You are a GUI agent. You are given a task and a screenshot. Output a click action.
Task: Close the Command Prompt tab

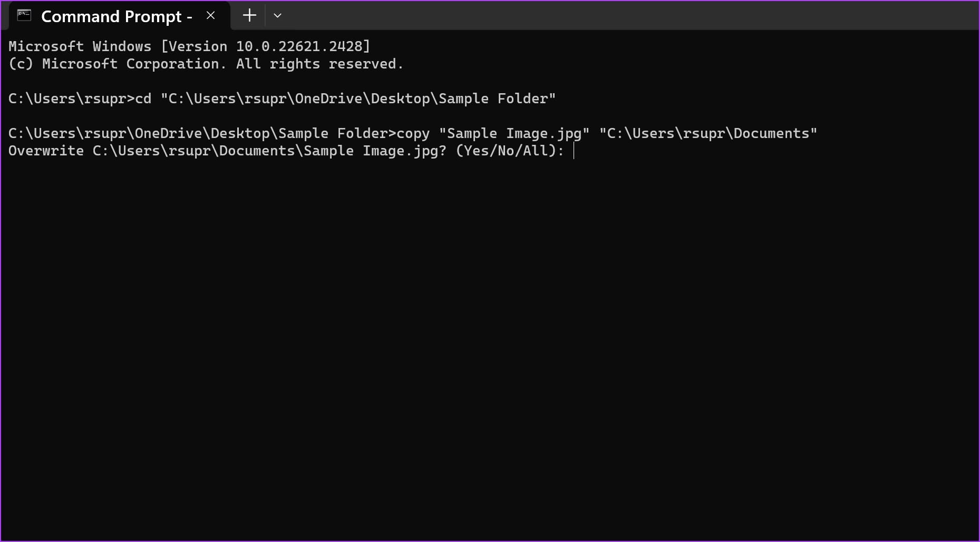coord(210,15)
